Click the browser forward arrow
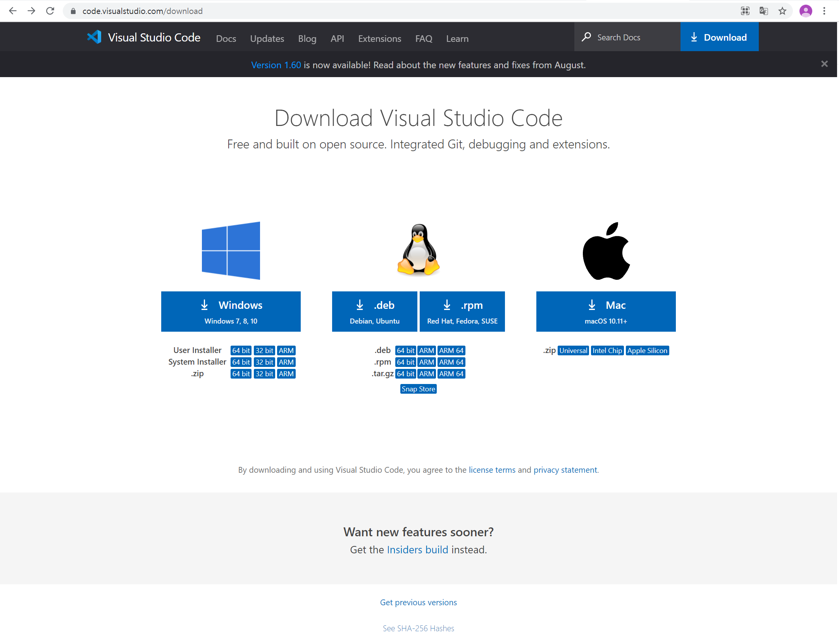Image resolution: width=839 pixels, height=644 pixels. 31,11
